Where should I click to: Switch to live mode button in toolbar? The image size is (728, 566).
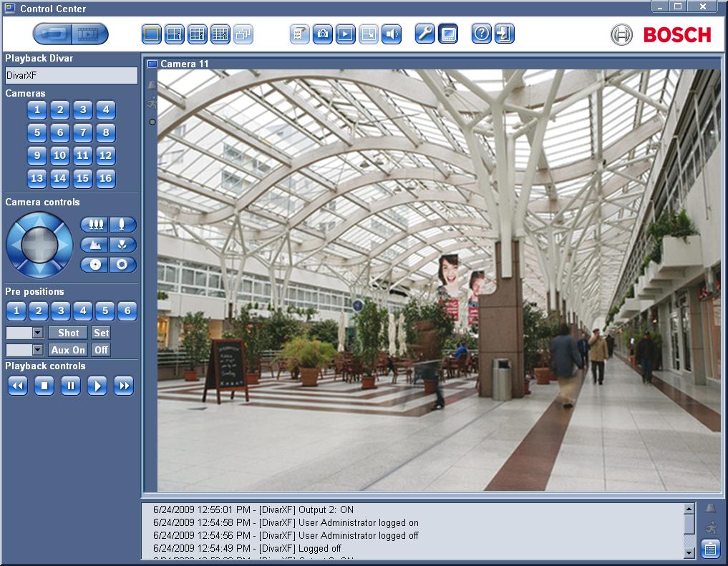tap(52, 34)
